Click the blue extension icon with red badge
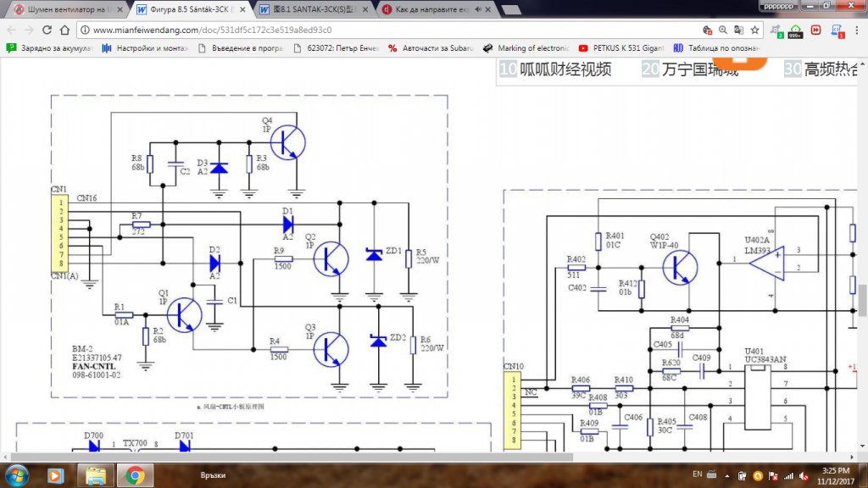868x488 pixels. pos(837,31)
